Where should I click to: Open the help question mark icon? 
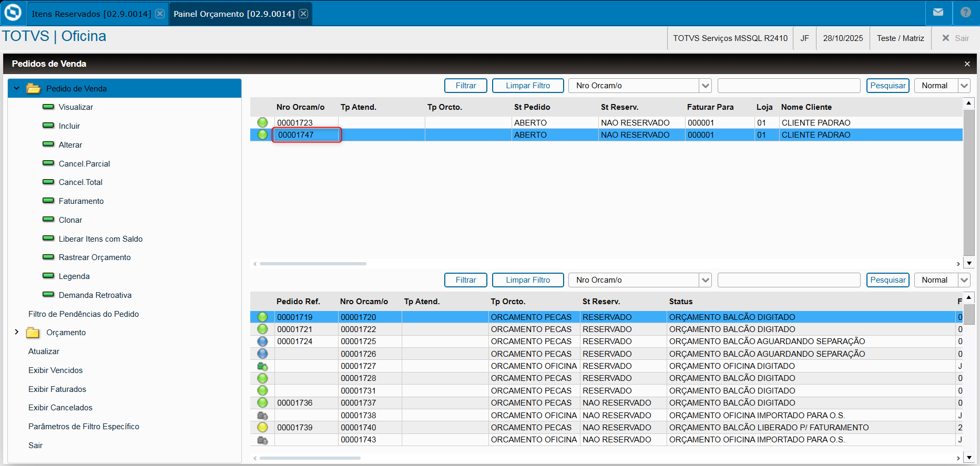tap(966, 12)
